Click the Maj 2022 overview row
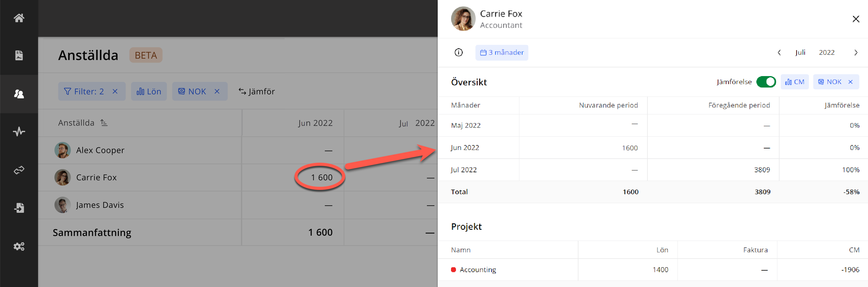868x287 pixels. (x=653, y=125)
